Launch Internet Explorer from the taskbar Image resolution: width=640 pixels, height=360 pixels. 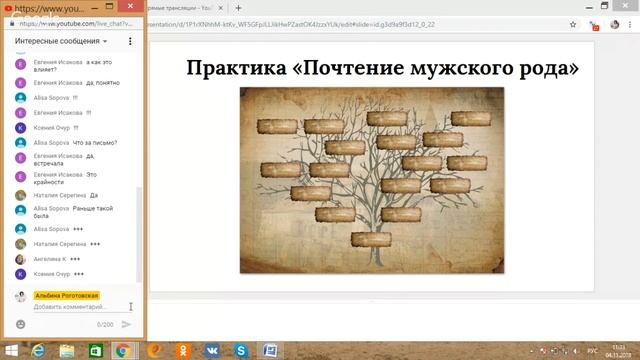(x=38, y=351)
